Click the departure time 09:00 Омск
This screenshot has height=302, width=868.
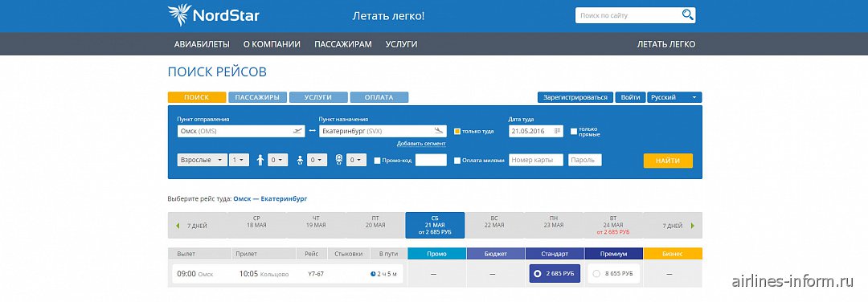(194, 273)
